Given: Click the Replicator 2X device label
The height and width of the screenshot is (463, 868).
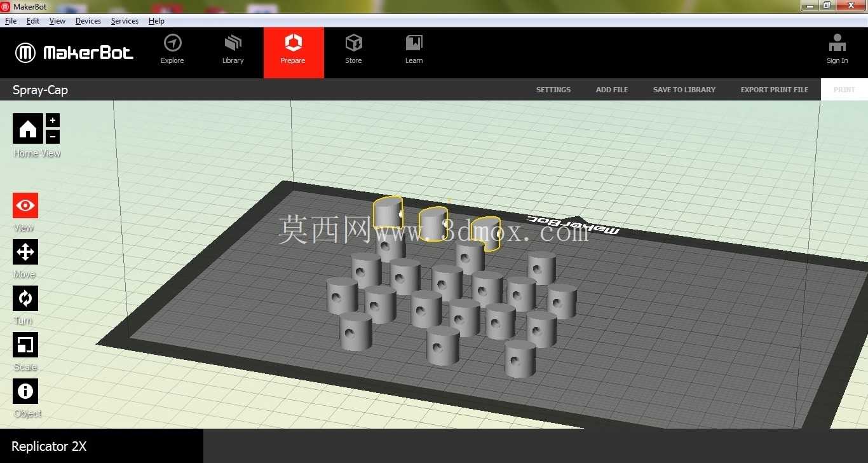Looking at the screenshot, I should [49, 446].
